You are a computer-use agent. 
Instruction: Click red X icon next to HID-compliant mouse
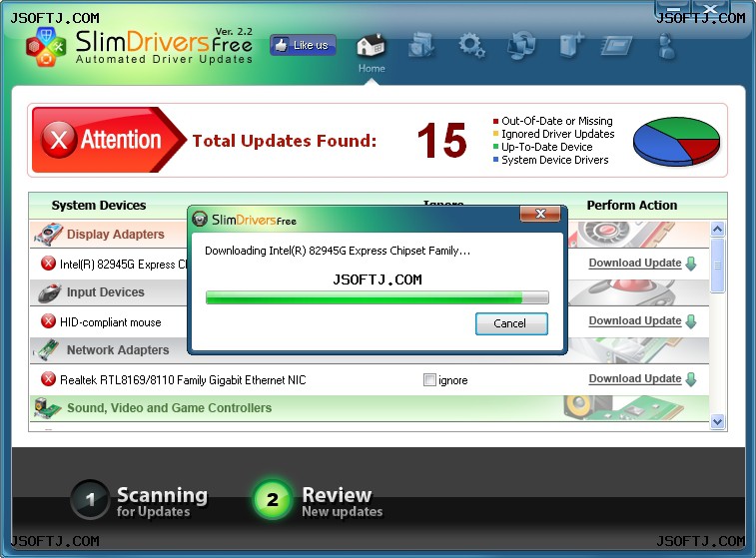[x=48, y=320]
